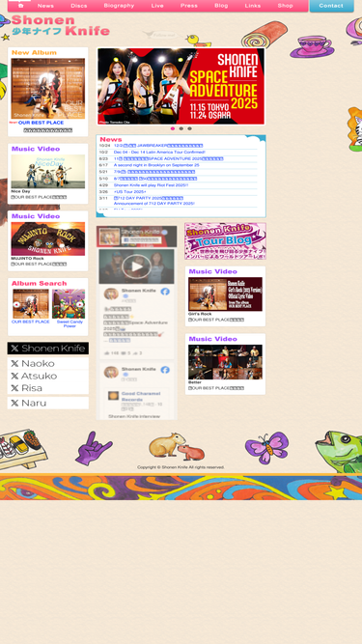Select the third carousel dot
Viewport: 362px width, 644px height.
click(x=189, y=128)
